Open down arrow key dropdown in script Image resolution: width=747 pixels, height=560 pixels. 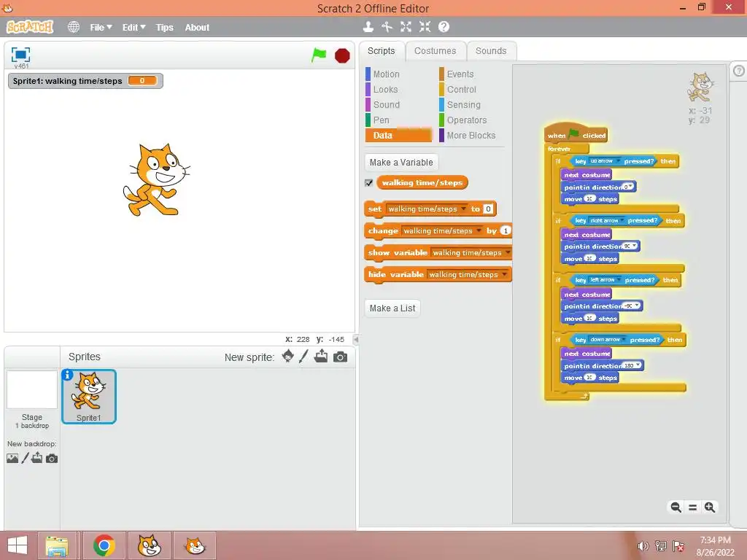[x=624, y=340]
